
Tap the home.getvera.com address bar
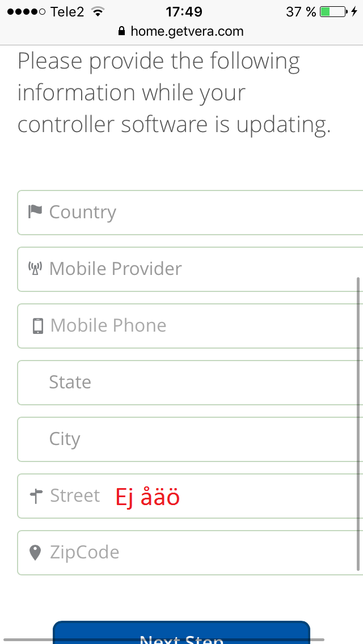[x=181, y=31]
